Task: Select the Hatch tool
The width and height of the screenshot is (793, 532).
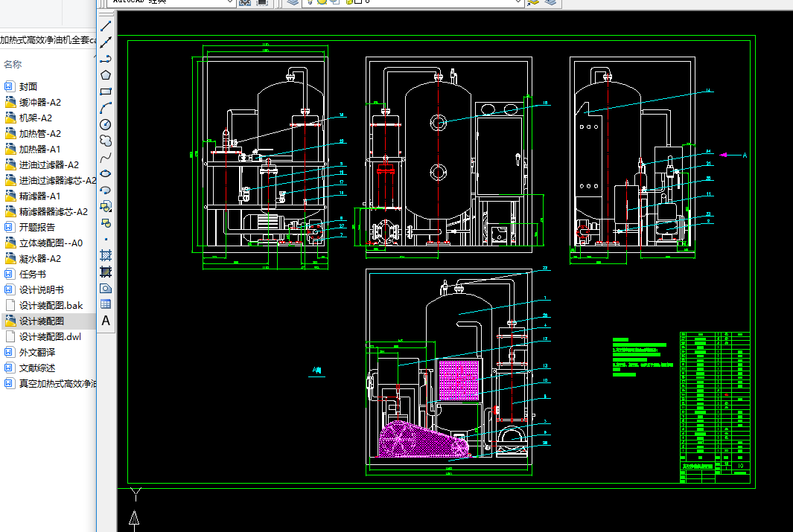Action: click(106, 255)
